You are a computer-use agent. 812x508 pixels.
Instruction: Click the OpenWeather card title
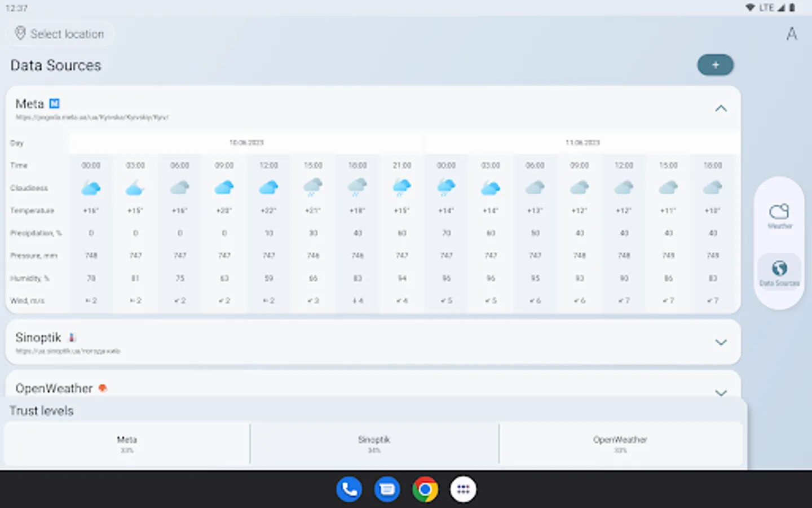coord(54,388)
